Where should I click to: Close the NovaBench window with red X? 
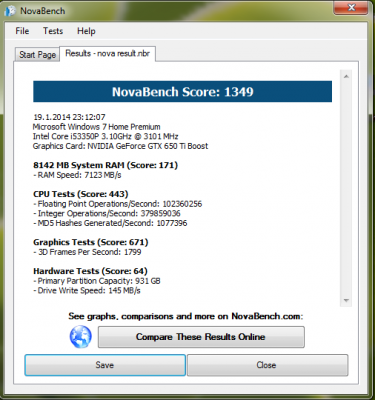(351, 7)
